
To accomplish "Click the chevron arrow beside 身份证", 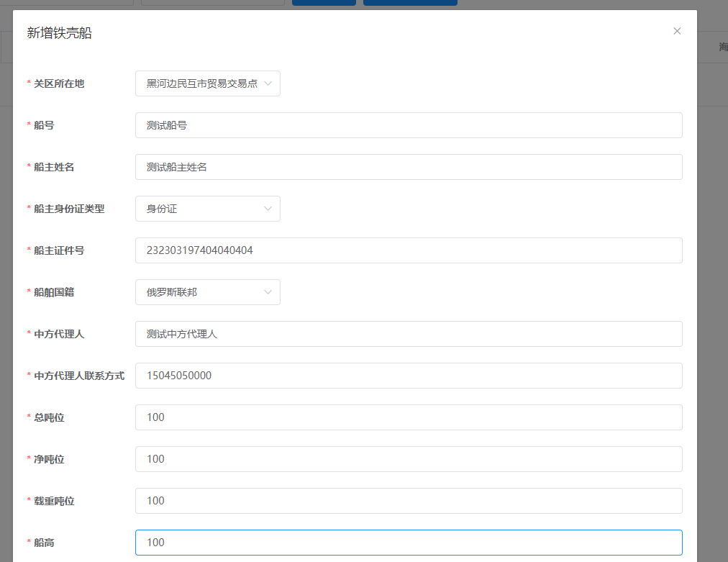I will coord(268,209).
